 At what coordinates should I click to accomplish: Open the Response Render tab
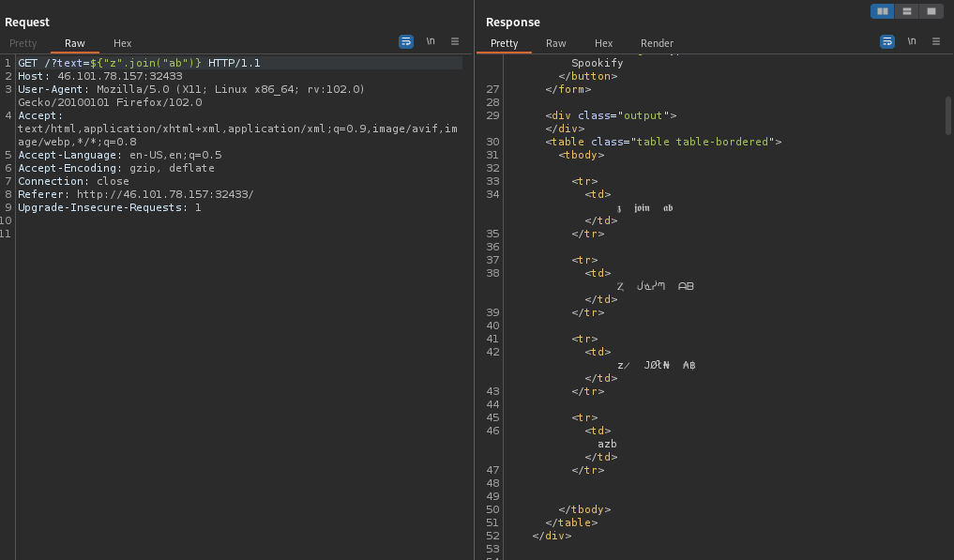(x=657, y=43)
